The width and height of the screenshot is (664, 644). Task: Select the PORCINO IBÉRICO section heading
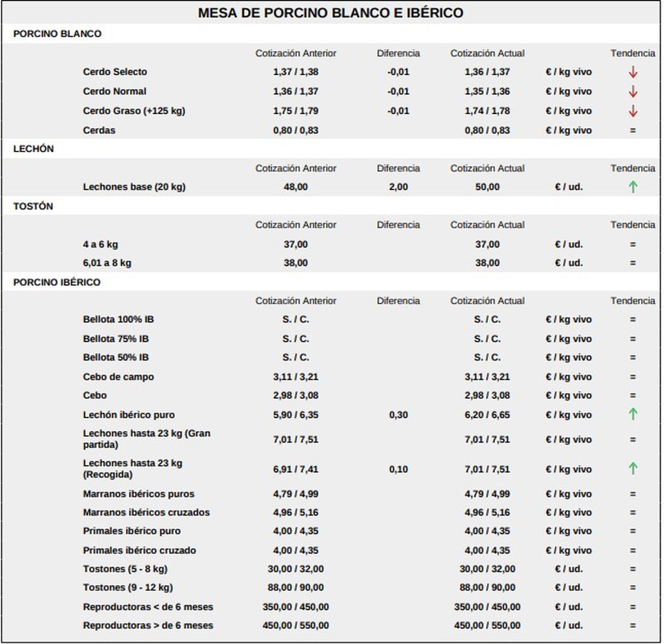point(57,282)
